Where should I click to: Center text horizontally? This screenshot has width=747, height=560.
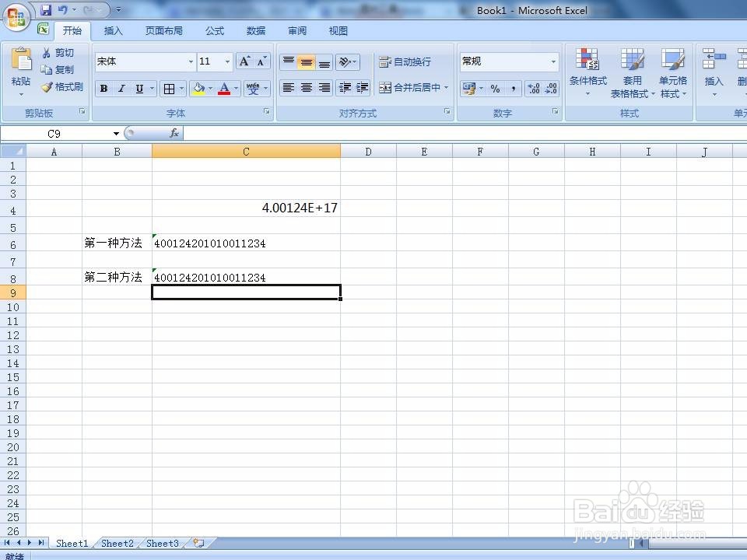tap(307, 88)
